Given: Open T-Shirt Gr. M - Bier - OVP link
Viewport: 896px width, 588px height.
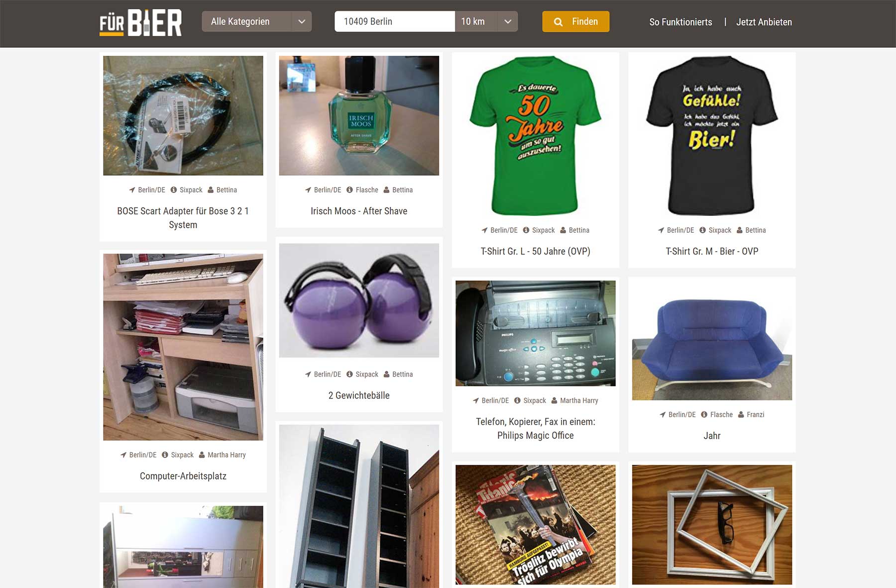Looking at the screenshot, I should pos(712,251).
